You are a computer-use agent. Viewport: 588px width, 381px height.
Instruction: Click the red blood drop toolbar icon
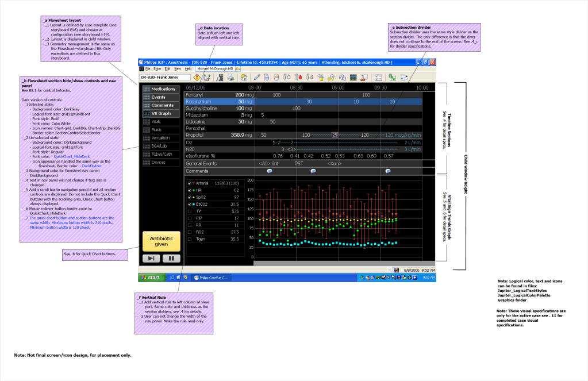[x=297, y=77]
